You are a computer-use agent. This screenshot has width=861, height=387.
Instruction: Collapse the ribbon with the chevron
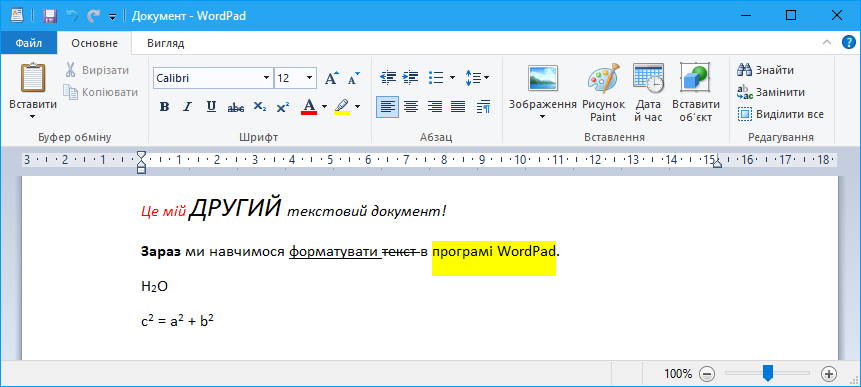[x=826, y=42]
